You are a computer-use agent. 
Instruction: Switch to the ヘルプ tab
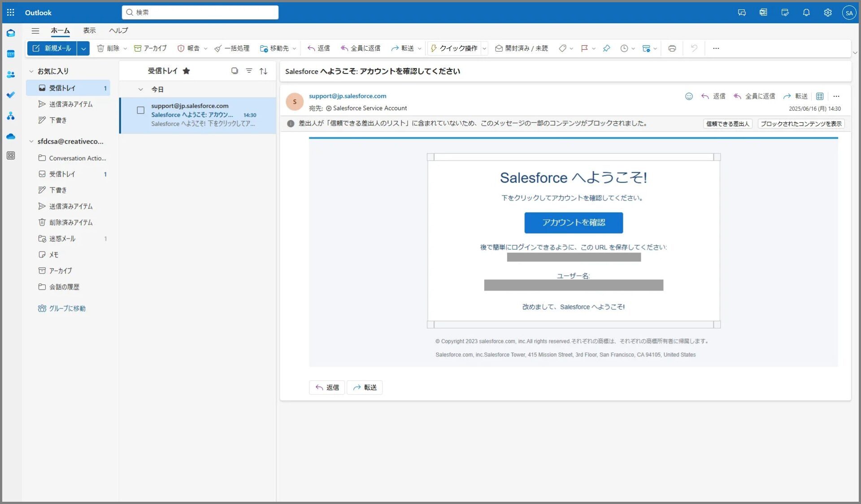118,30
